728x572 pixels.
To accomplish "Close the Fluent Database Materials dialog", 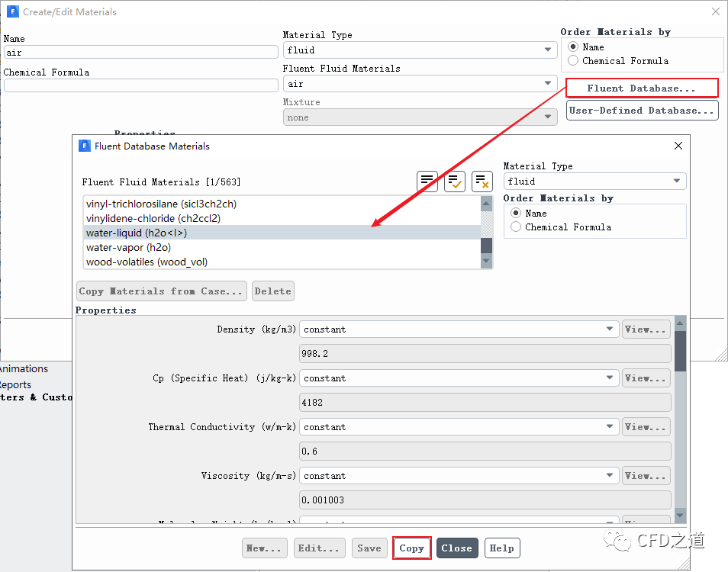I will 678,146.
